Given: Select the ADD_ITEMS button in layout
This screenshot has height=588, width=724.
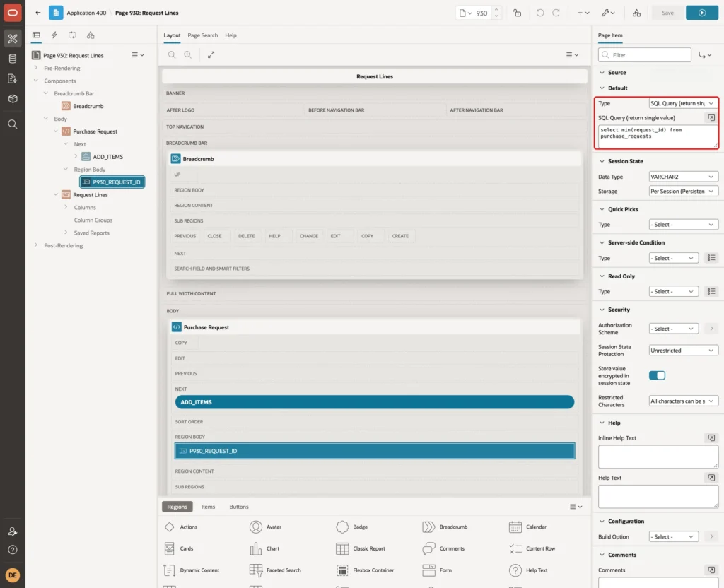Looking at the screenshot, I should pyautogui.click(x=375, y=402).
